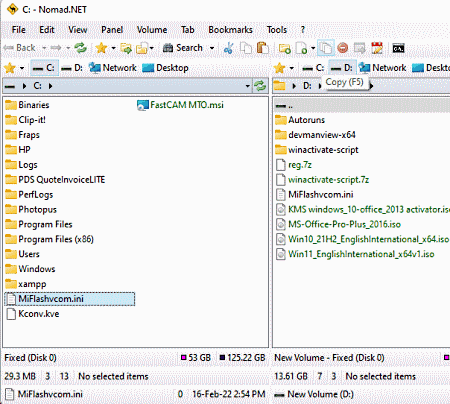Image resolution: width=450 pixels, height=404 pixels.
Task: Open the command prompt icon
Action: pyautogui.click(x=398, y=49)
